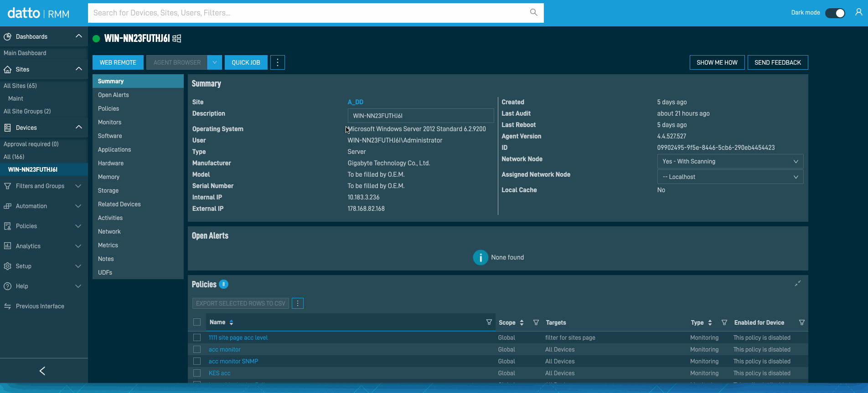The width and height of the screenshot is (868, 393).
Task: Click the Quick Job button
Action: click(246, 62)
